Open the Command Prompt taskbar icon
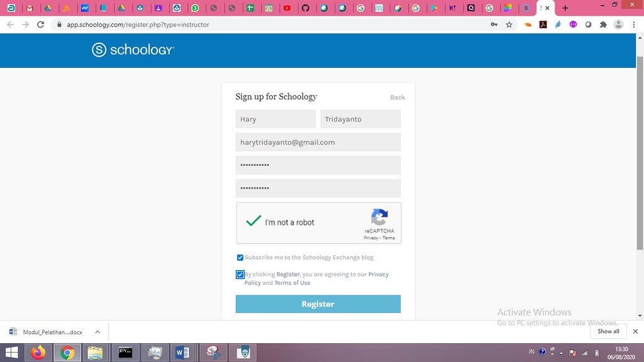This screenshot has height=362, width=644. click(125, 353)
